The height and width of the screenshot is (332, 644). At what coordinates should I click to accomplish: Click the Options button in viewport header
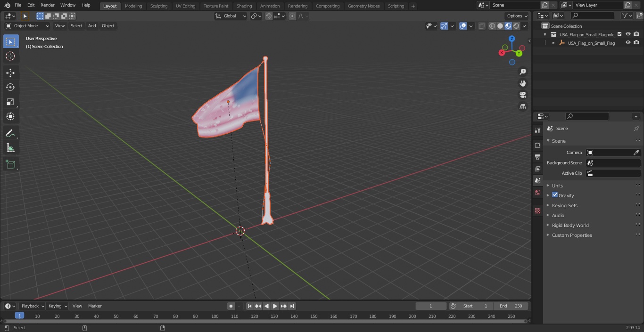517,16
